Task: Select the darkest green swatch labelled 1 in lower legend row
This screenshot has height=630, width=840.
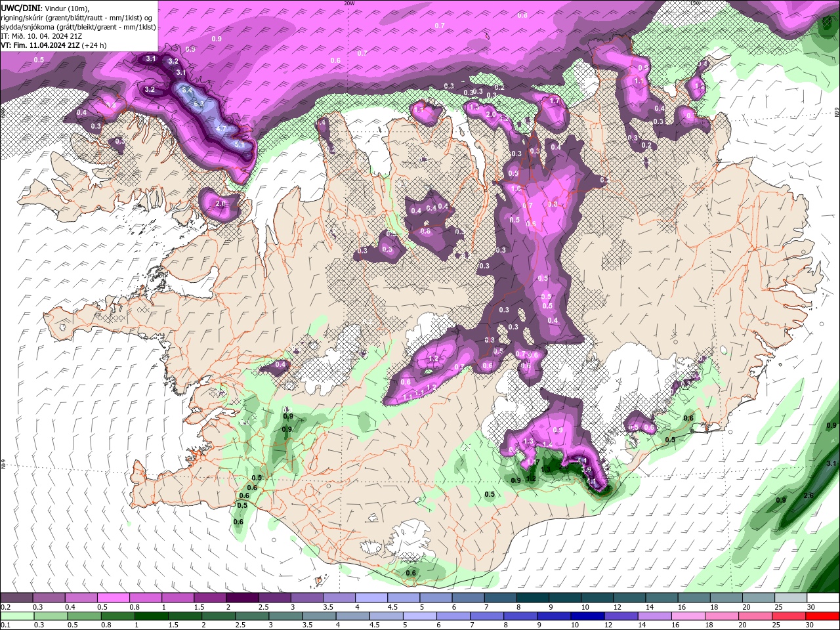Action: 151,616
